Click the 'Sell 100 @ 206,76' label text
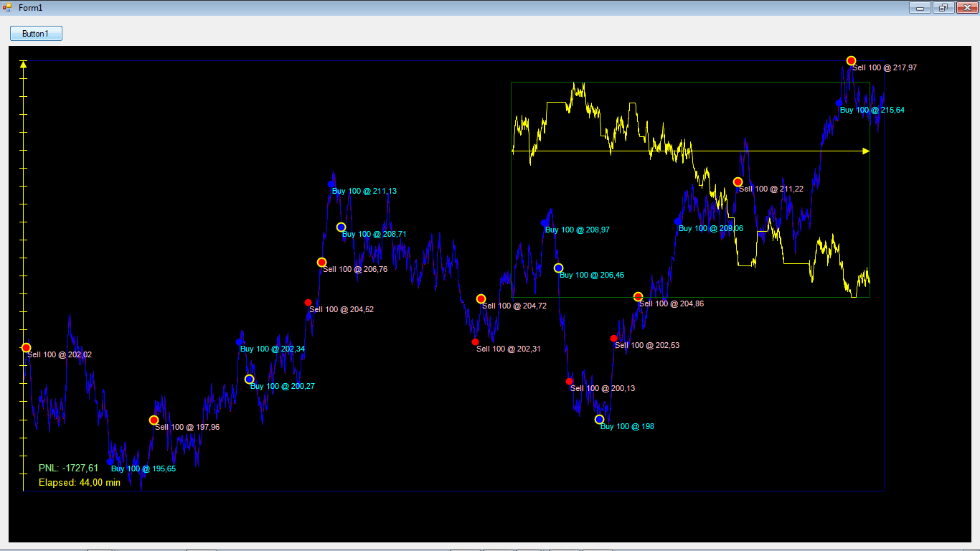Viewport: 980px width, 551px height. [355, 270]
